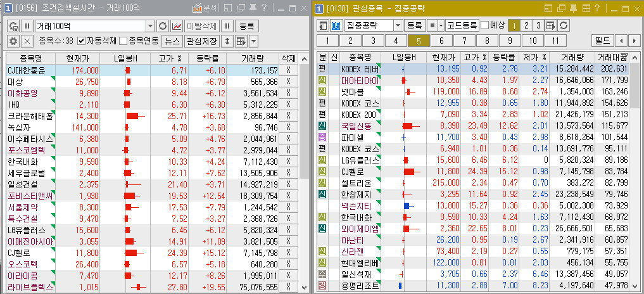
Task: Edit the 05 group number field
Action: point(336,25)
